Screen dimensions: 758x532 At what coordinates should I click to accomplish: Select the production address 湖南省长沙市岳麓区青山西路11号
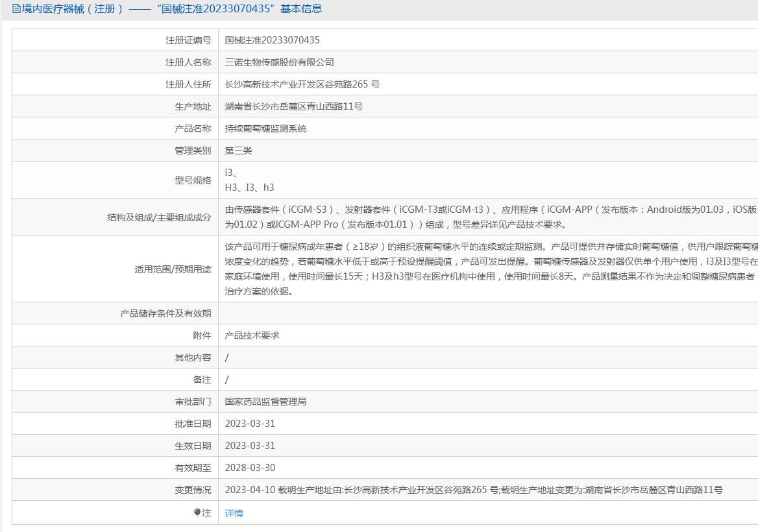point(293,106)
